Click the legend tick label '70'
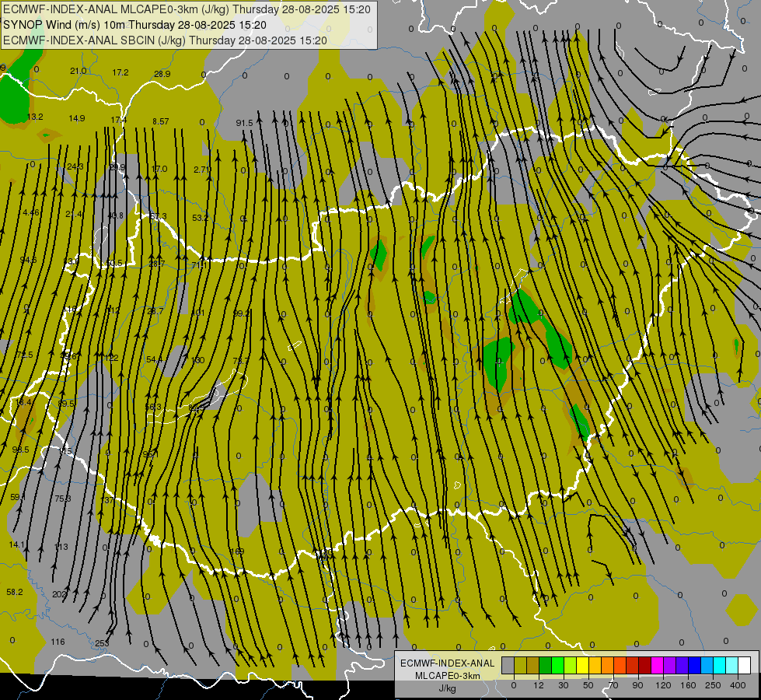This screenshot has width=761, height=700. coord(613,685)
